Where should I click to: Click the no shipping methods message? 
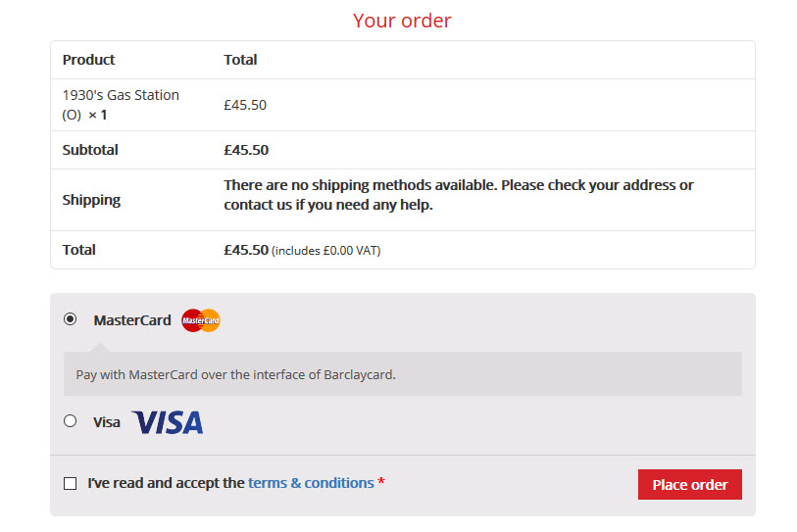(459, 195)
